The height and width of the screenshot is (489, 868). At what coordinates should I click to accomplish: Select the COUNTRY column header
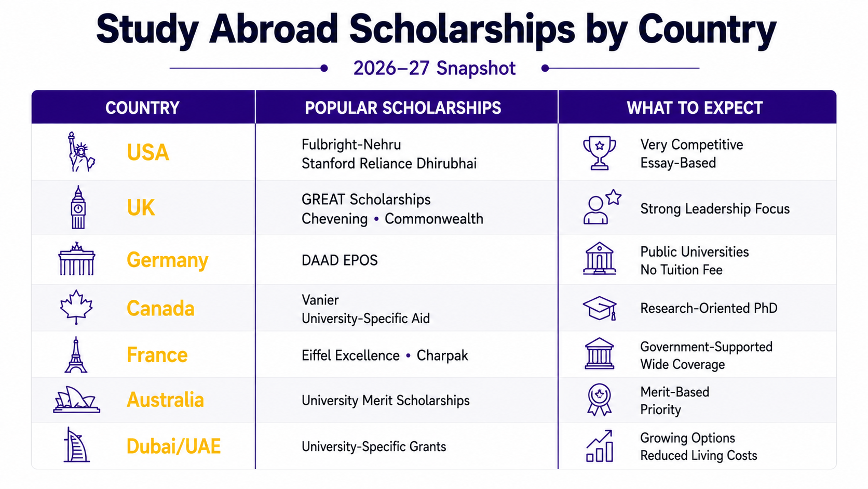[143, 108]
